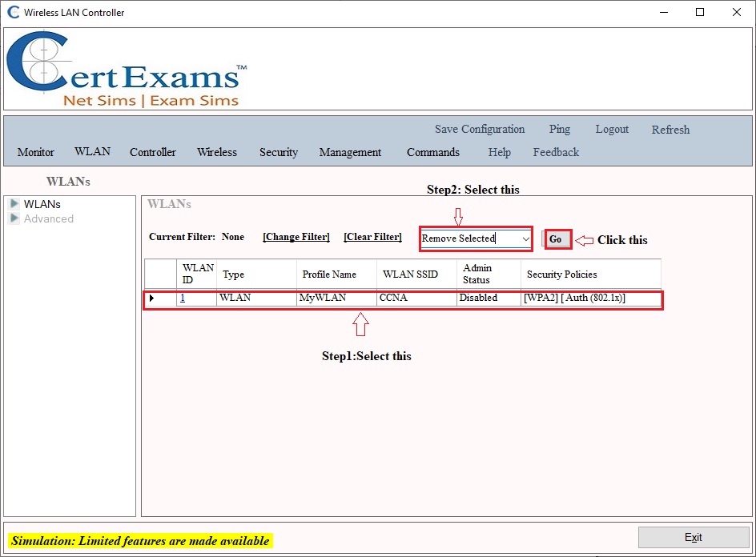Open the Security menu
The image size is (756, 557).
coord(278,152)
